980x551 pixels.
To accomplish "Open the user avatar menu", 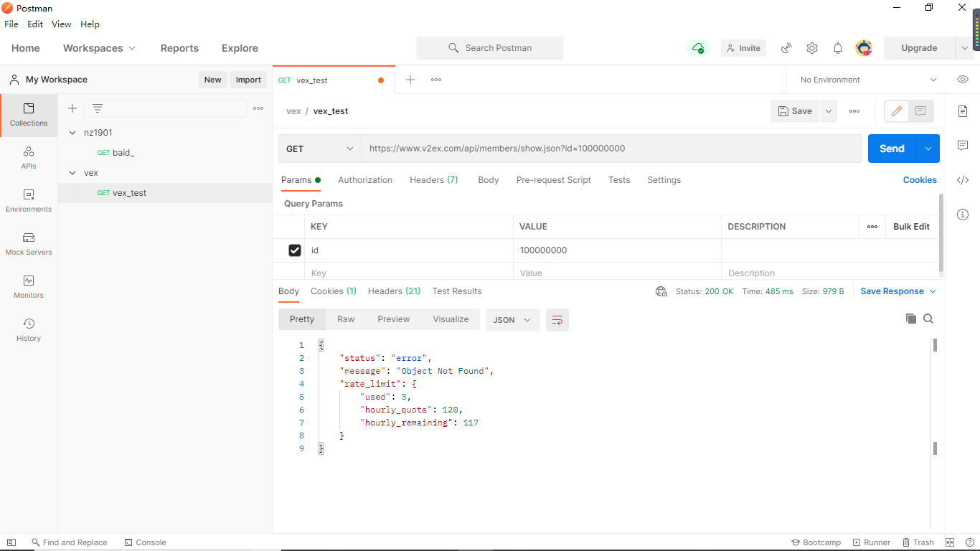I will coord(864,48).
